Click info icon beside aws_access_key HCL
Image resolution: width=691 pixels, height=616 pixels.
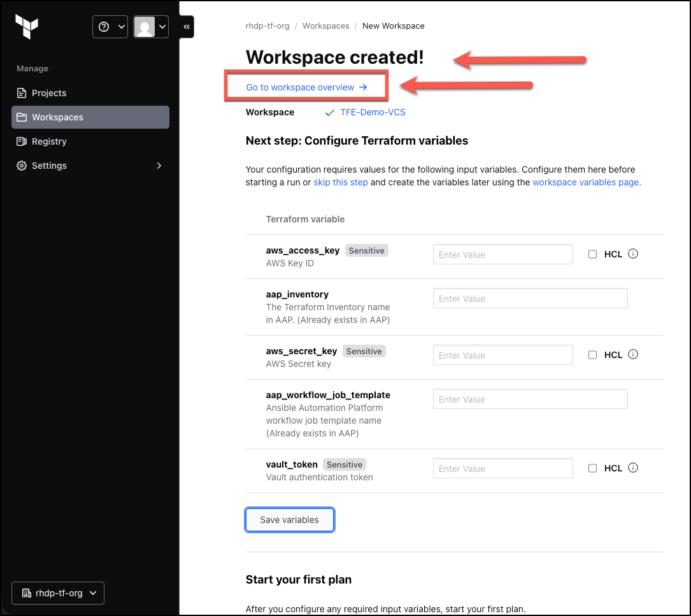coord(633,254)
